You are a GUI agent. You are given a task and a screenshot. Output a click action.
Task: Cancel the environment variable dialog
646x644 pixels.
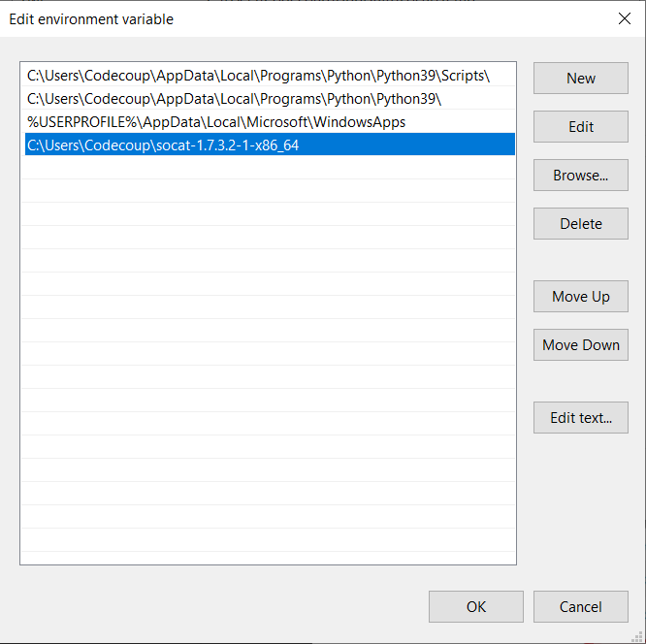coord(580,607)
